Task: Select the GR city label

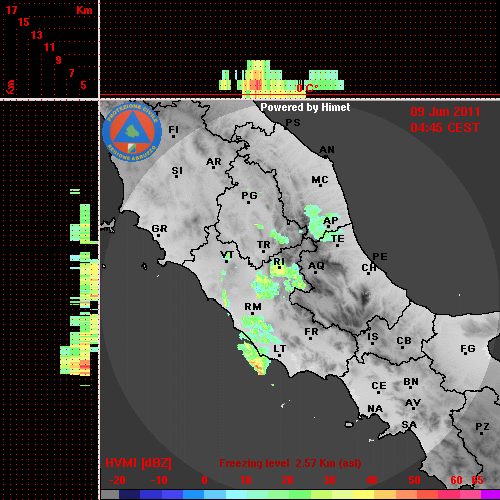Action: pyautogui.click(x=159, y=229)
